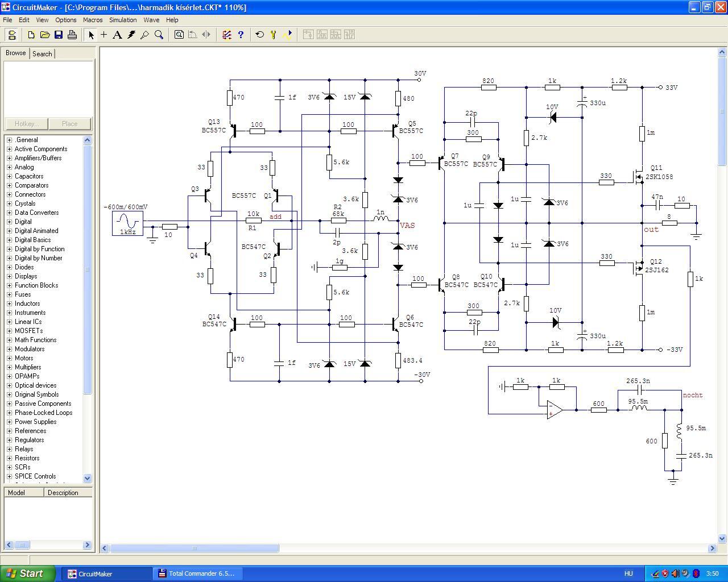Expand the Resistors category

click(x=9, y=458)
